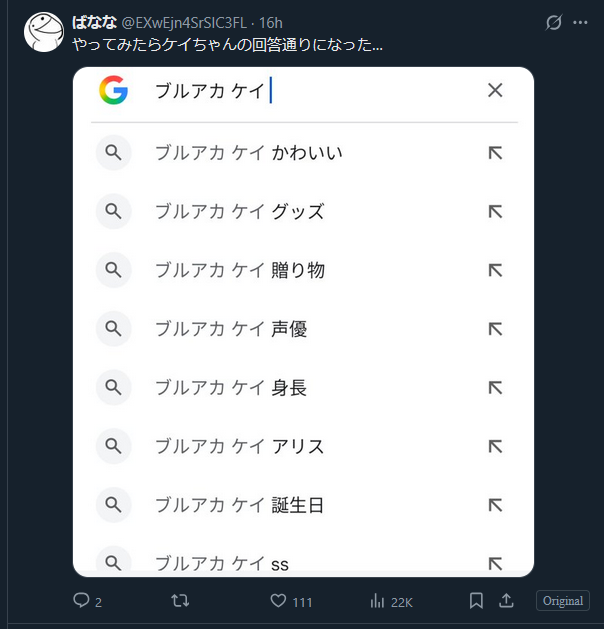The image size is (604, 629).
Task: Open the @EXwEjn4SrSIC3FL handle link
Action: point(184,23)
